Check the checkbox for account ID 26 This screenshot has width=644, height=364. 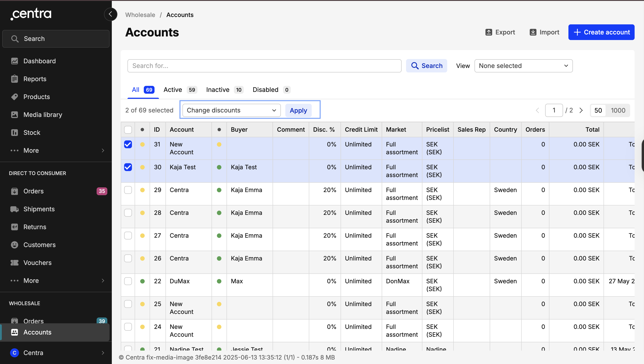(x=128, y=258)
